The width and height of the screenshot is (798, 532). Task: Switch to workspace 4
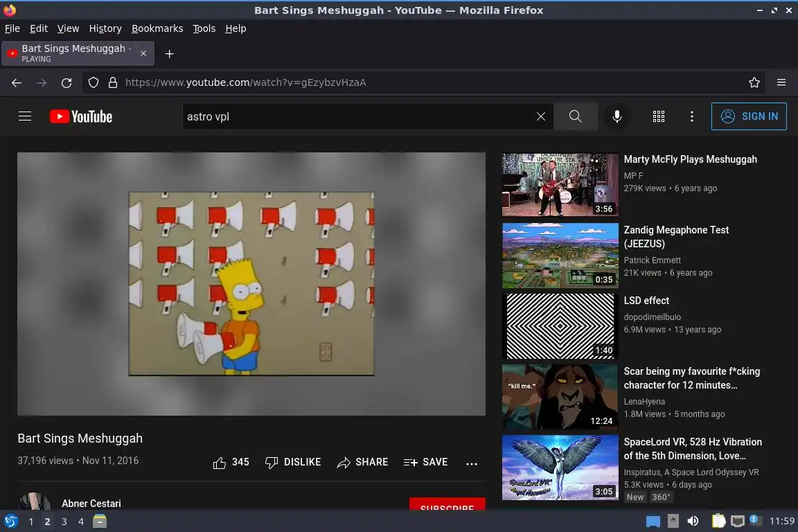[x=81, y=522]
